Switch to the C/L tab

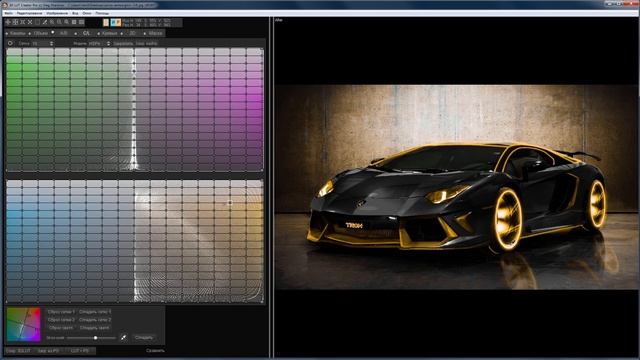coord(86,33)
